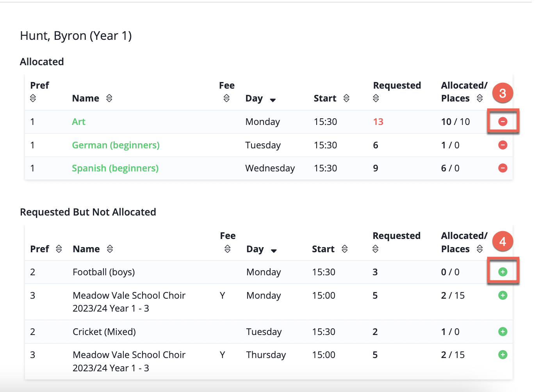This screenshot has height=392, width=538.
Task: Allocate Football (boys) with green plus icon
Action: [x=503, y=272]
